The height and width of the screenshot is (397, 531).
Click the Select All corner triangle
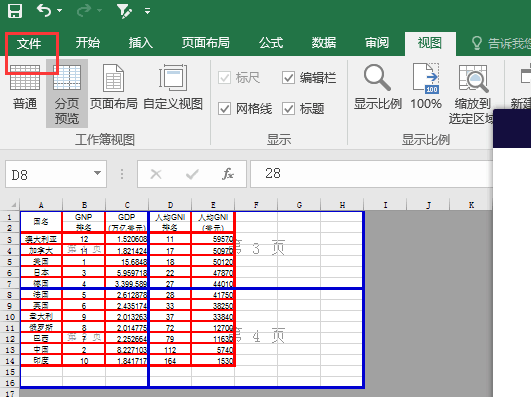tap(14, 205)
